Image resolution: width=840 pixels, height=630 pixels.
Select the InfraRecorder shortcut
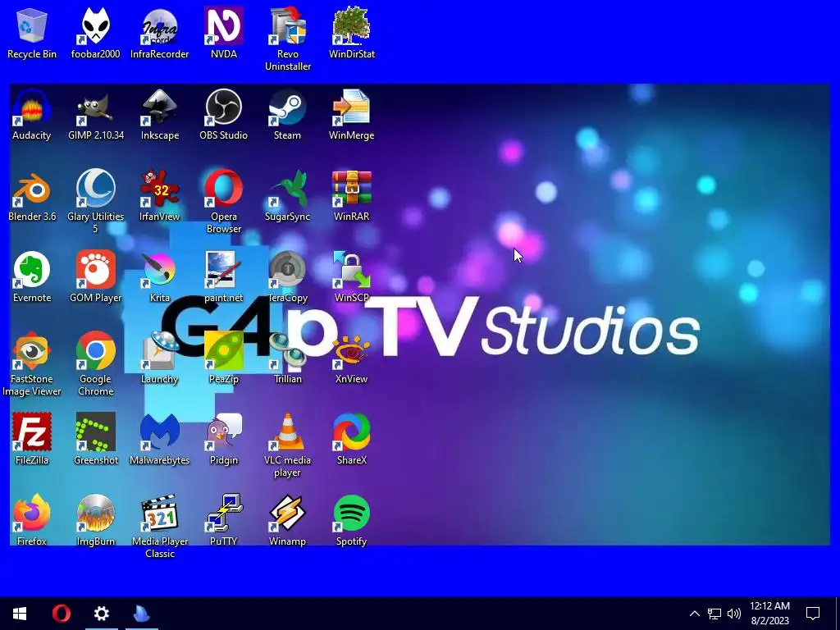[x=160, y=33]
